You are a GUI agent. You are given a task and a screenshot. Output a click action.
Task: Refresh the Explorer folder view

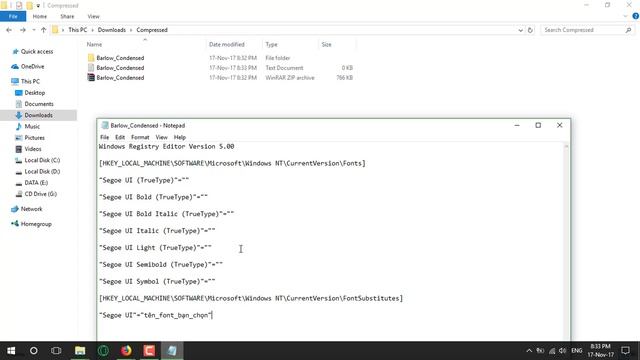coord(530,30)
